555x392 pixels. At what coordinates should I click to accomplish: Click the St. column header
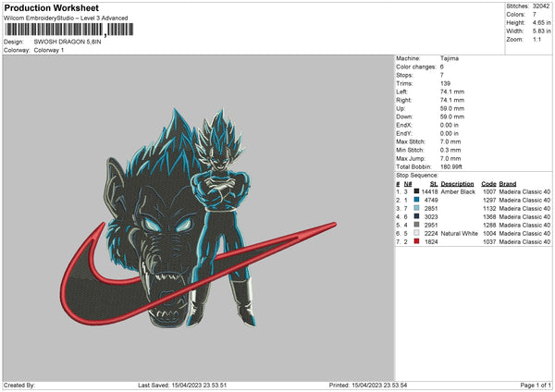[434, 184]
